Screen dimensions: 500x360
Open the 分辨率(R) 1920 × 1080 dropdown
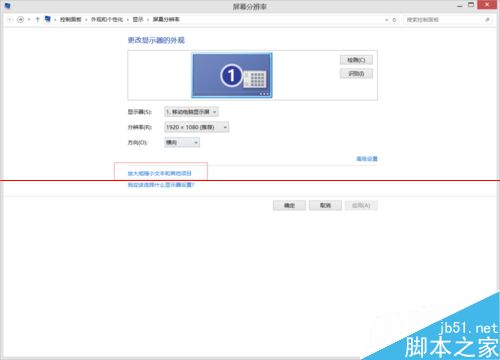click(197, 127)
